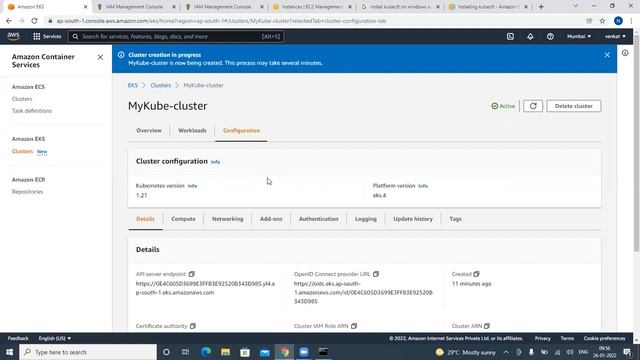Image resolution: width=640 pixels, height=360 pixels.
Task: Copy the Cluster IAM Role ARN
Action: 354,326
